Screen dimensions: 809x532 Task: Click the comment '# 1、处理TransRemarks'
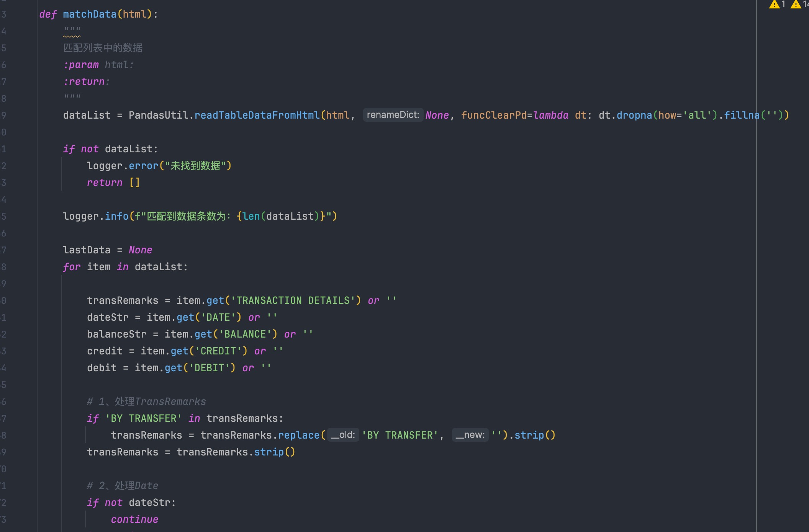(x=146, y=401)
